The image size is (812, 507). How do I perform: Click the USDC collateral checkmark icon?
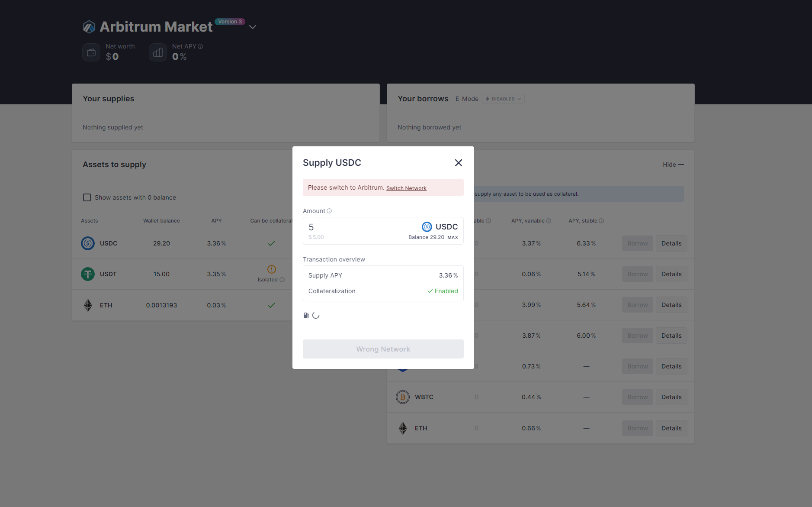click(x=272, y=243)
